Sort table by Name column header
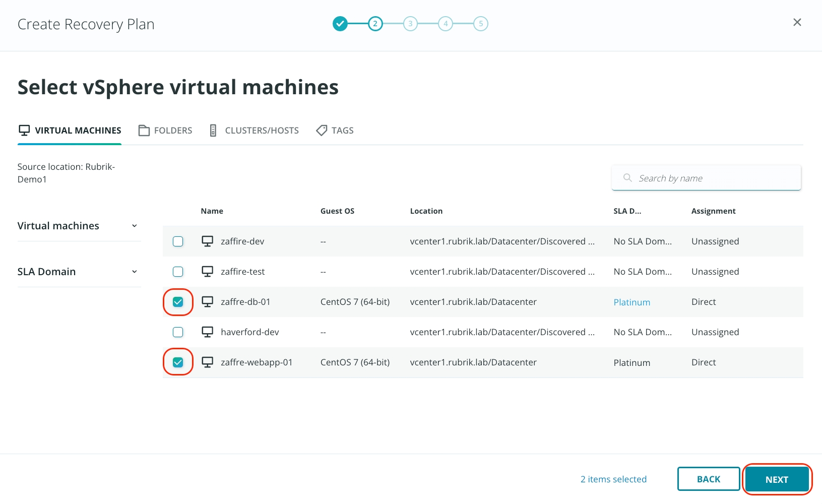 coord(212,211)
